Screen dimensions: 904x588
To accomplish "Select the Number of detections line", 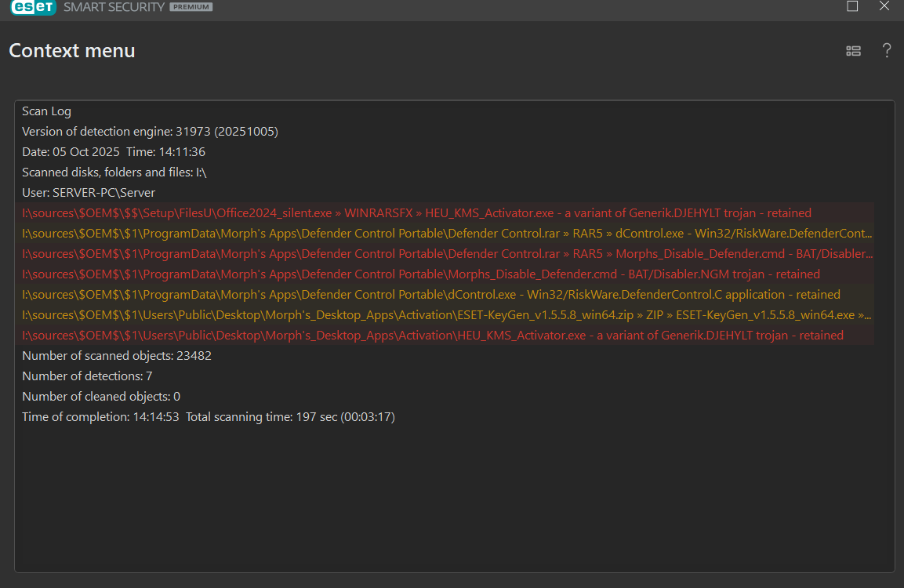I will 87,376.
